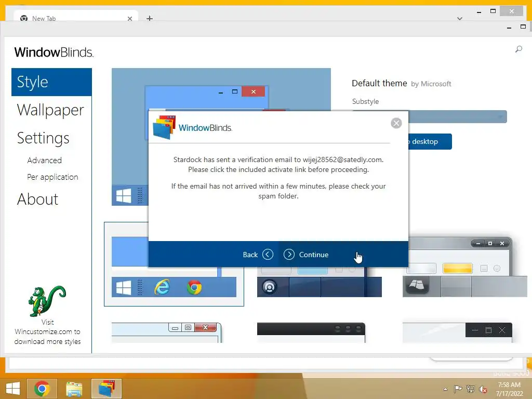
Task: Click the muted volume tray icon
Action: (x=483, y=389)
